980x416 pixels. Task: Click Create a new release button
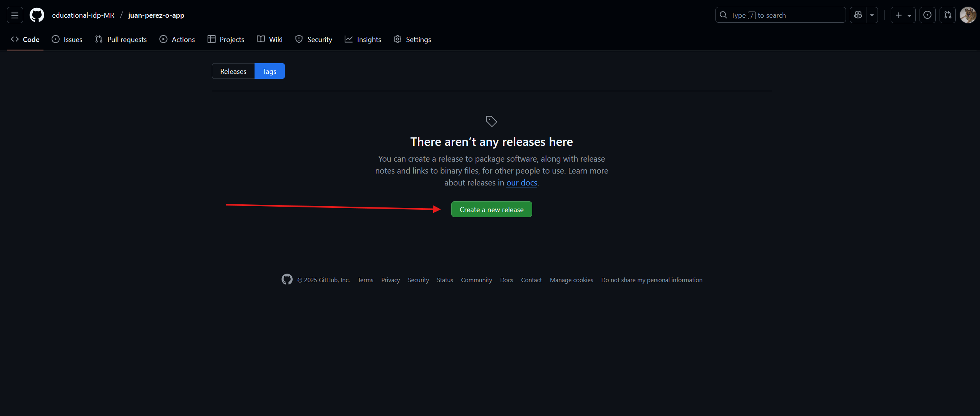point(491,209)
